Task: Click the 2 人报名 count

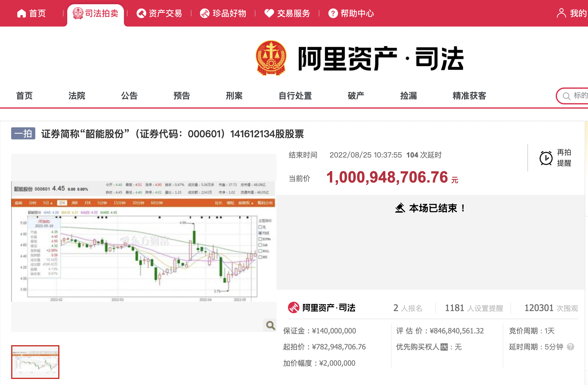Action: (408, 308)
